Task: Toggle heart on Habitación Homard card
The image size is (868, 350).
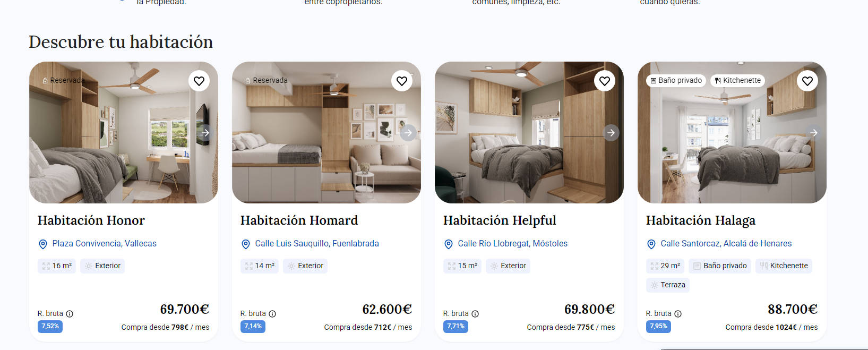Action: tap(402, 81)
